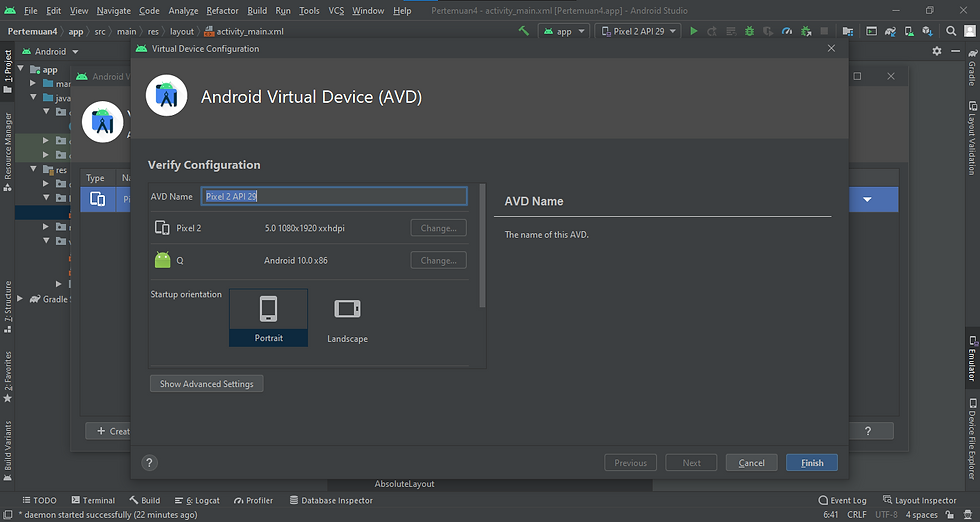980x522 pixels.
Task: Click the Make Project hammer icon
Action: 524,31
